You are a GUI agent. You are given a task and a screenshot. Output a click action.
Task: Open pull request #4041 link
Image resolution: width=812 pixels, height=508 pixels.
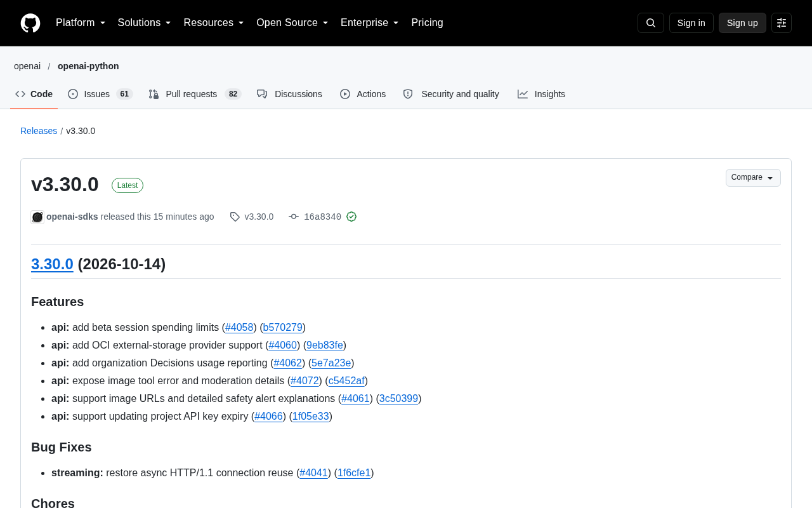(313, 473)
